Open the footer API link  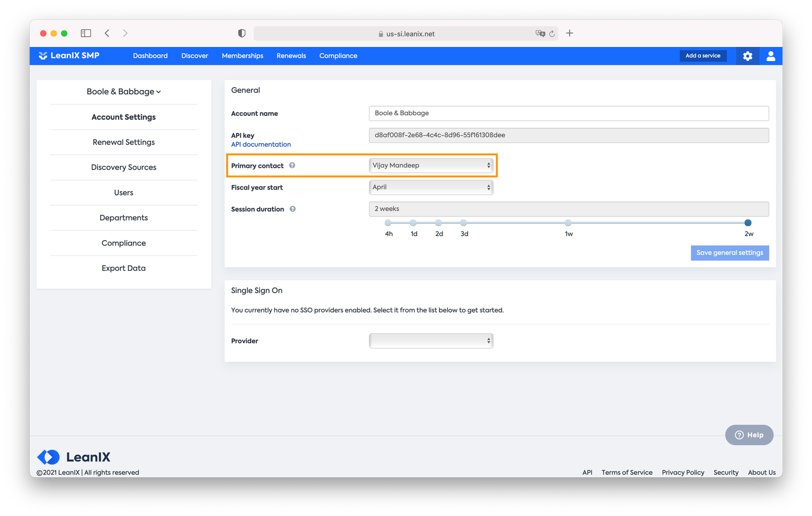click(587, 472)
